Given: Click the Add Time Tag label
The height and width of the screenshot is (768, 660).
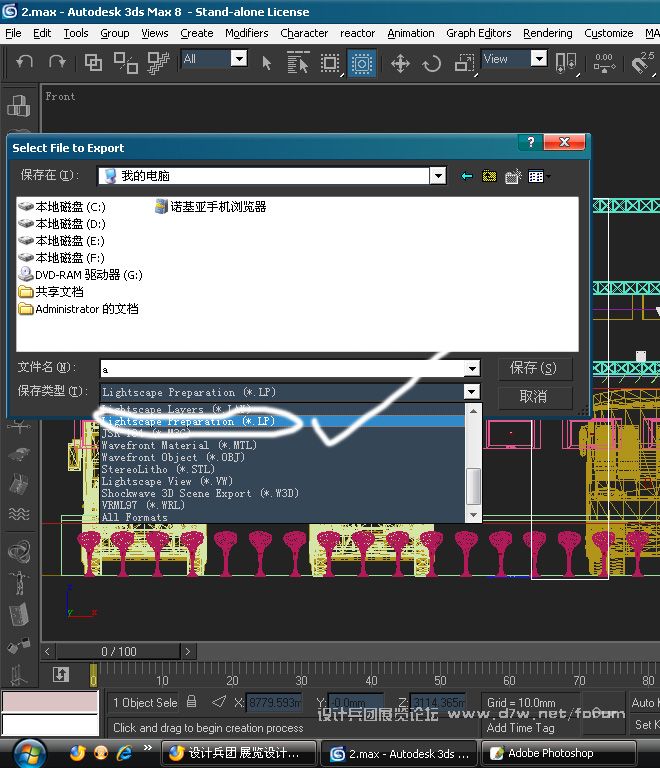Looking at the screenshot, I should [x=520, y=728].
